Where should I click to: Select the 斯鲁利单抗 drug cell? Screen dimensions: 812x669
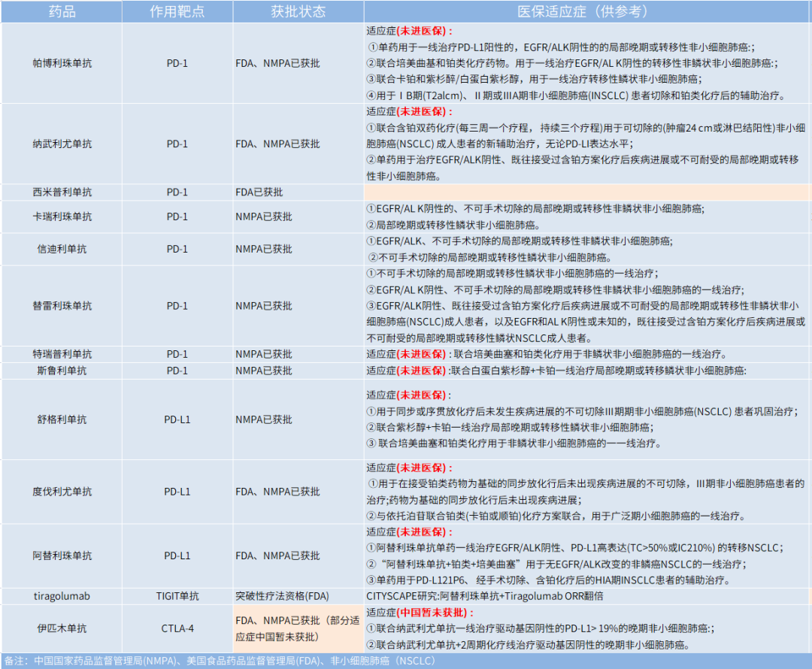pyautogui.click(x=62, y=371)
